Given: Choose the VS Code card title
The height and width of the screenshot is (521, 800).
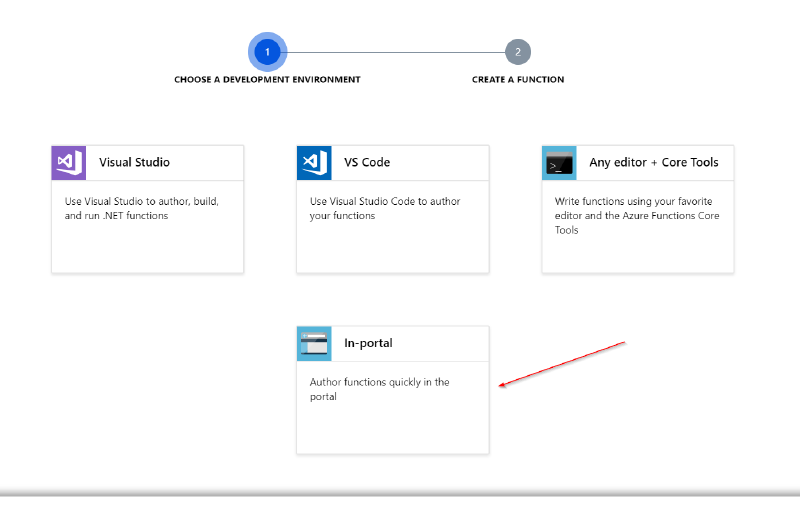Looking at the screenshot, I should [x=367, y=162].
